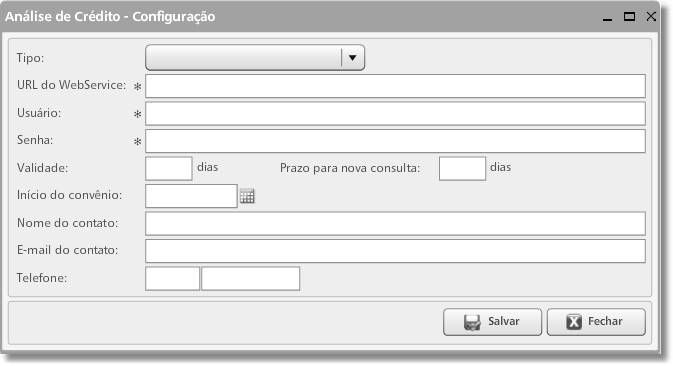This screenshot has width=673, height=366.
Task: Save the configuration with Salvar
Action: point(492,322)
